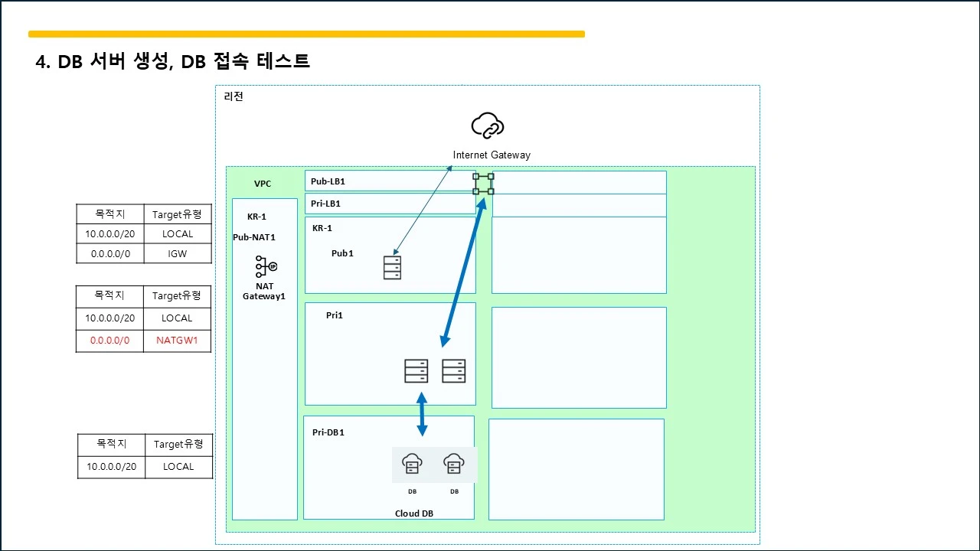Click the 'Pub-LB1' subnet label
Image resolution: width=980 pixels, height=551 pixels.
pos(328,181)
